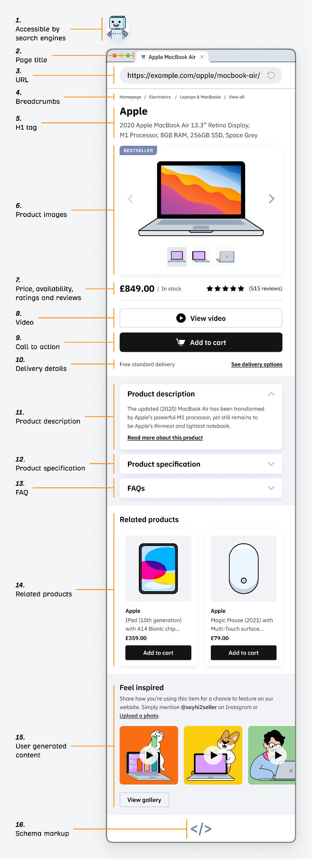Expand the Product specification section
Screen dimensions: 315x868
[x=271, y=464]
